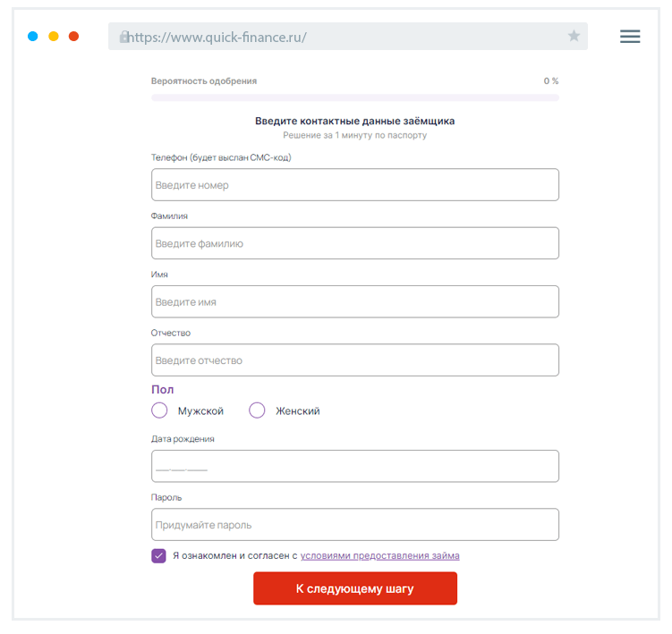Click the Отчество input field
672x634 pixels.
pyautogui.click(x=355, y=360)
